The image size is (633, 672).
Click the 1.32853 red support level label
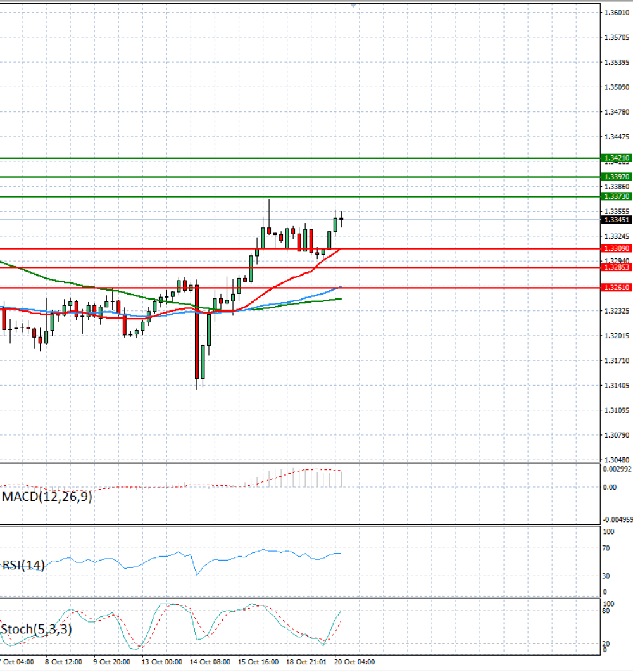tap(617, 267)
